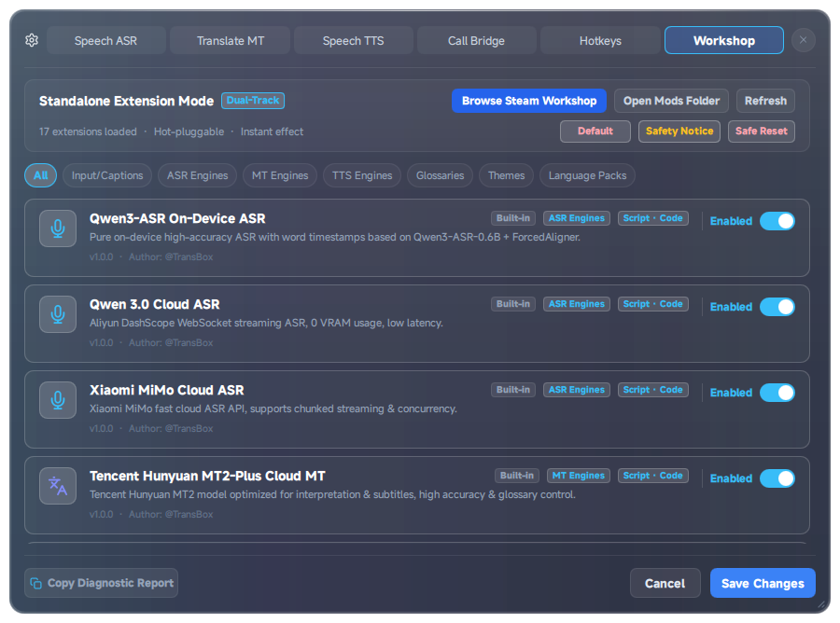Select the Workshop tab
Image resolution: width=840 pixels, height=623 pixels.
pyautogui.click(x=724, y=41)
